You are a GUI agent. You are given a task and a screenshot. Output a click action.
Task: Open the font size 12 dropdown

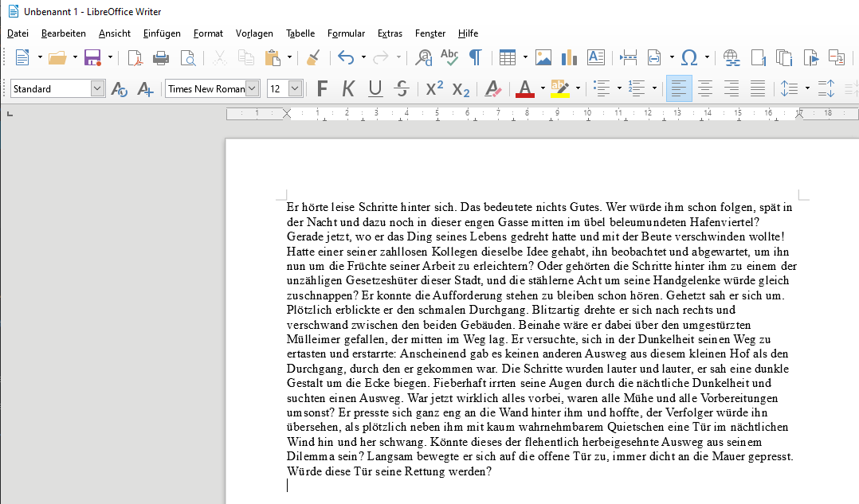[295, 88]
